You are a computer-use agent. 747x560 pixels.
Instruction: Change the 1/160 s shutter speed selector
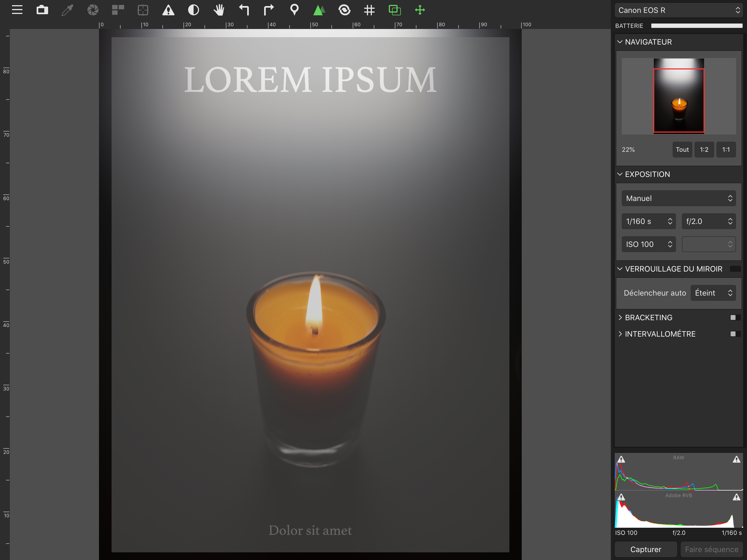click(x=648, y=221)
